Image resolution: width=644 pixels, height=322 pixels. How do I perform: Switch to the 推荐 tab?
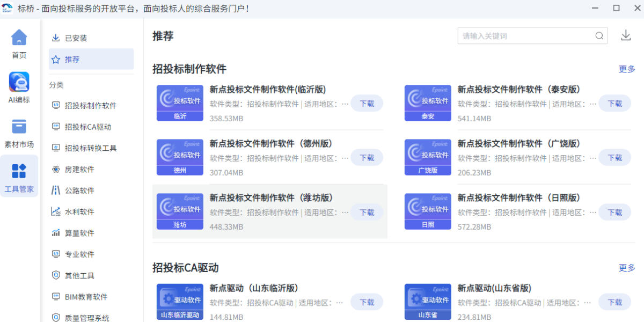(x=72, y=59)
